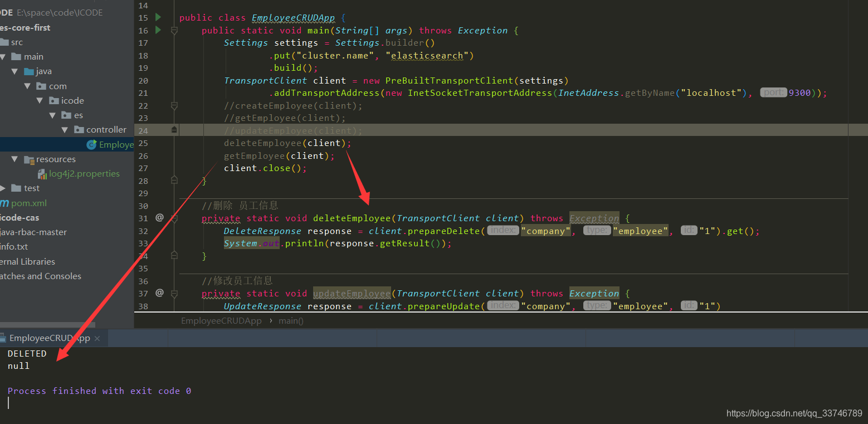Viewport: 868px width, 424px height.
Task: Click the commented //updateEmployee(client) line
Action: [x=293, y=131]
